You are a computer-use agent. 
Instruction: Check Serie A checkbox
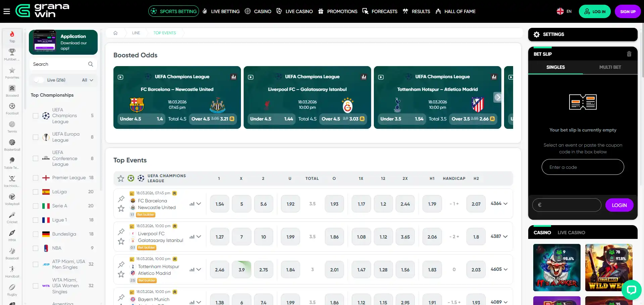coord(36,206)
